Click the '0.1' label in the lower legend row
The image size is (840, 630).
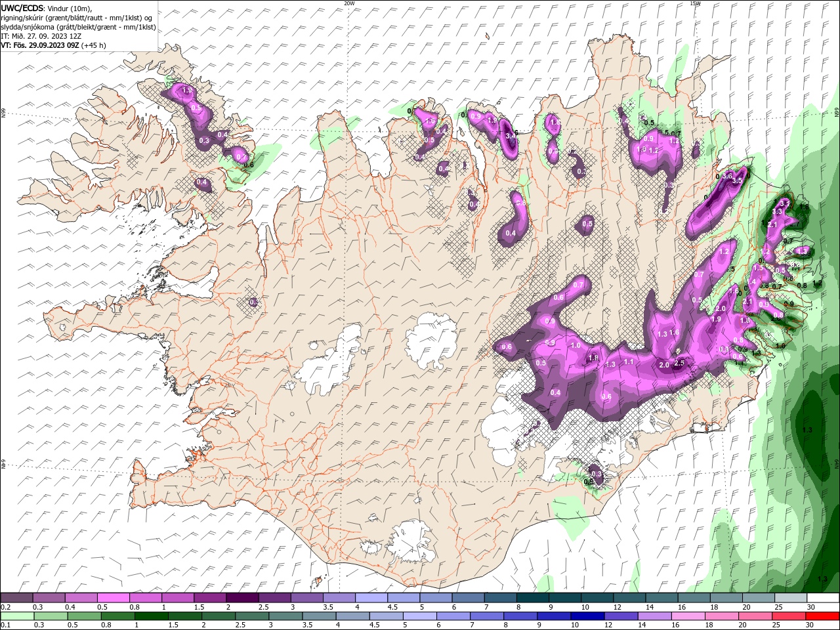pos(5,625)
